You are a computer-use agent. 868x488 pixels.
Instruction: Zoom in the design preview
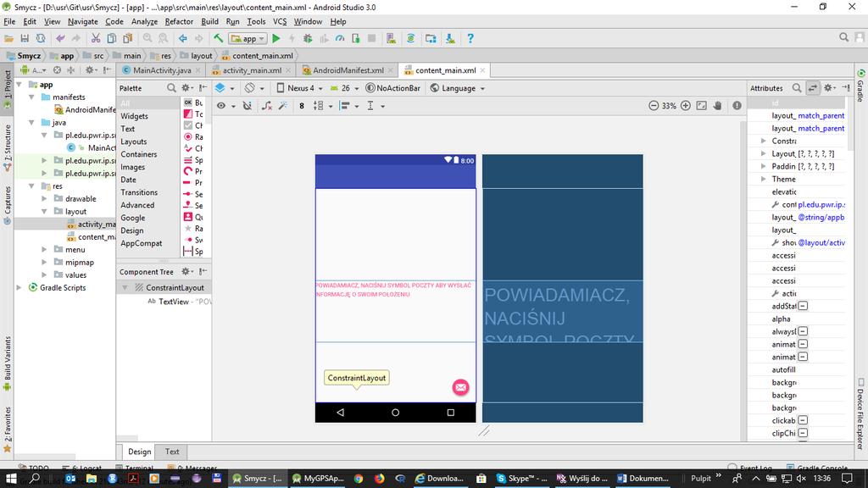pyautogui.click(x=685, y=106)
